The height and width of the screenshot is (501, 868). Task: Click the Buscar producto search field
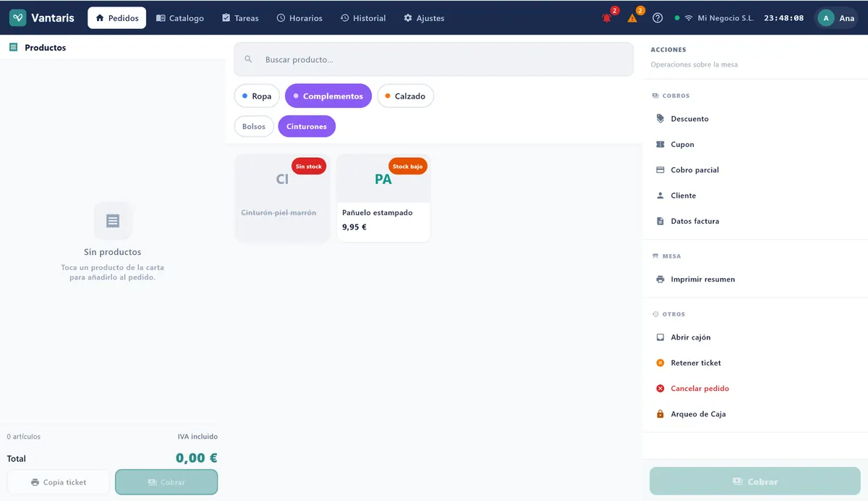coord(433,59)
